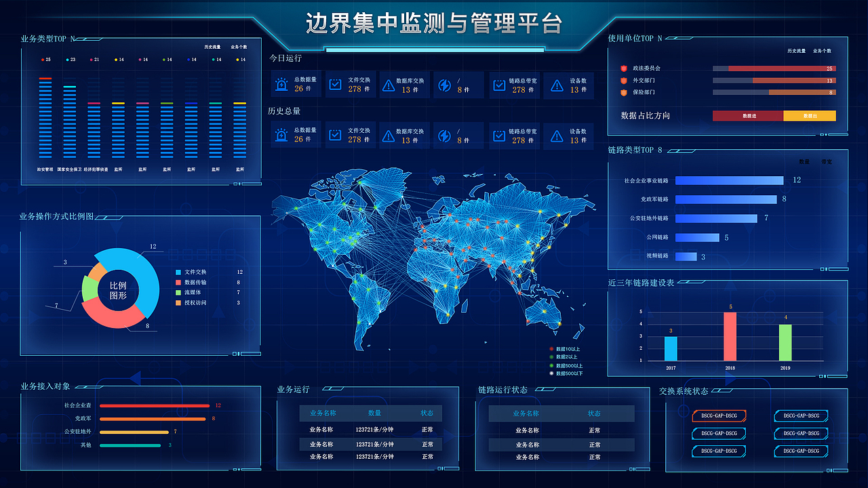This screenshot has height=488, width=868.
Task: Click the 数据库交换 warning triangle icon
Action: coord(389,85)
